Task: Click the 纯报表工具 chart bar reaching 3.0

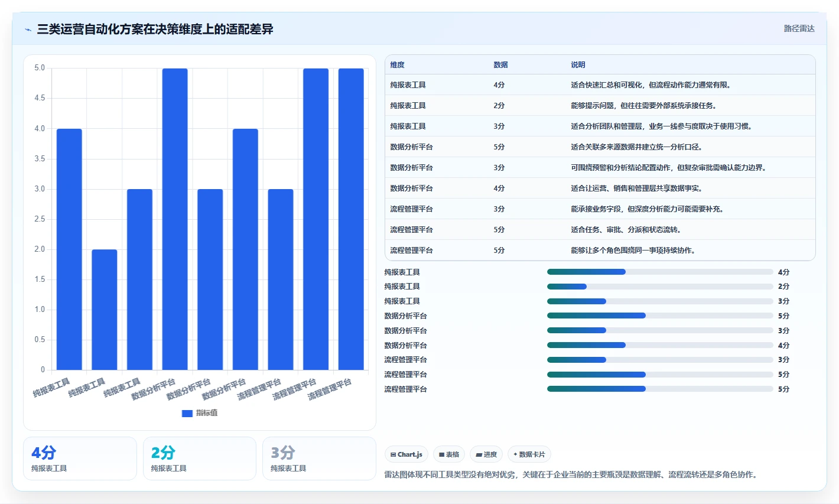Action: tap(139, 279)
